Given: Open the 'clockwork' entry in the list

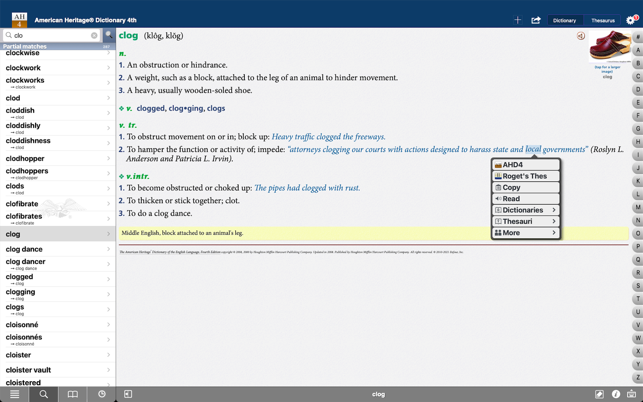Looking at the screenshot, I should coord(57,68).
